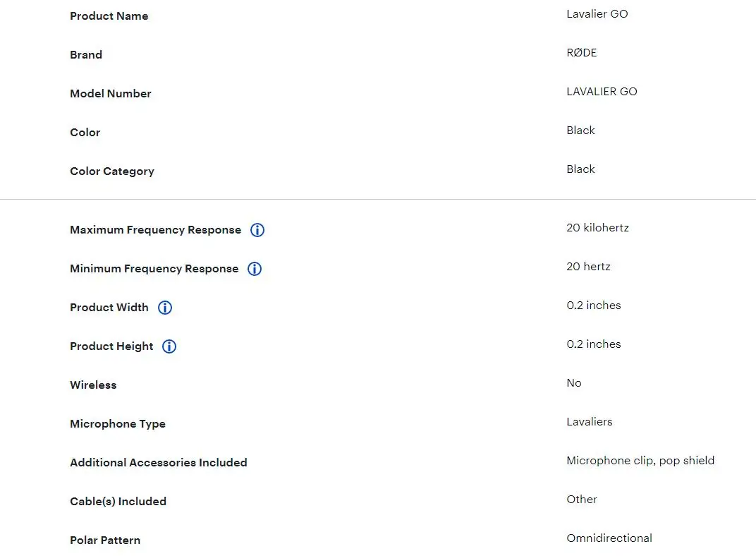Click the Product Width info icon
Screen dimensions: 756x556
pyautogui.click(x=165, y=308)
